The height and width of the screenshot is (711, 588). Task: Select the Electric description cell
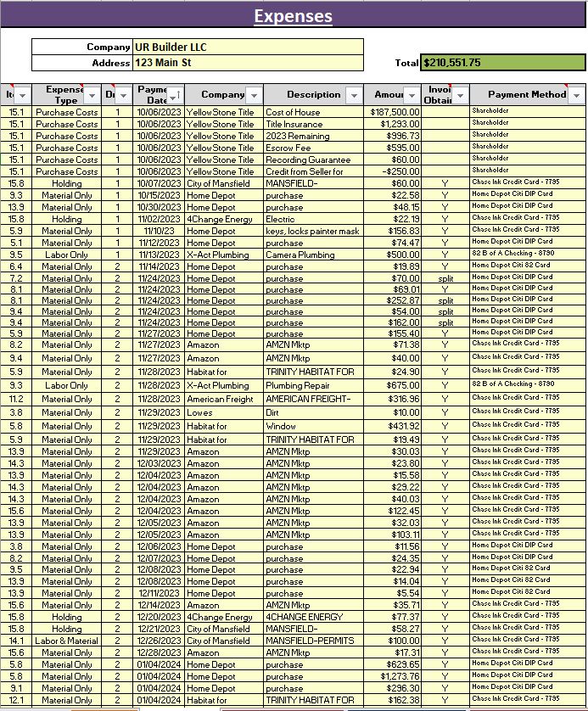tap(313, 219)
